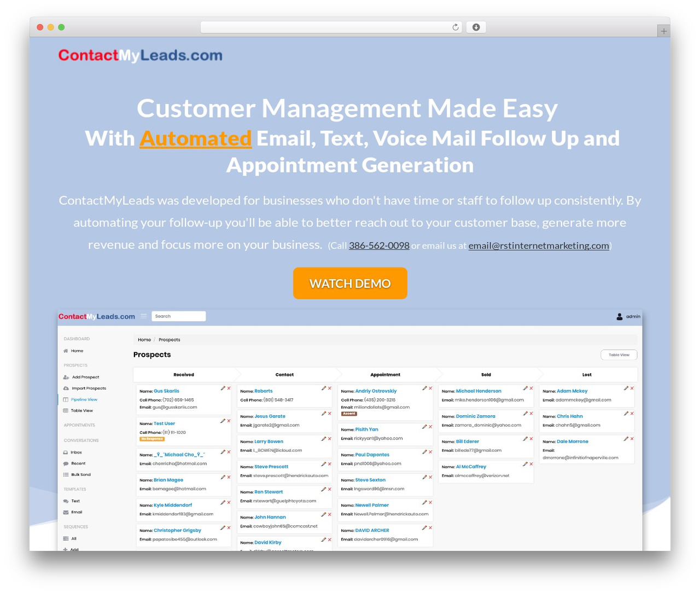Select the Lost pipeline stage
700x593 pixels.
(587, 375)
